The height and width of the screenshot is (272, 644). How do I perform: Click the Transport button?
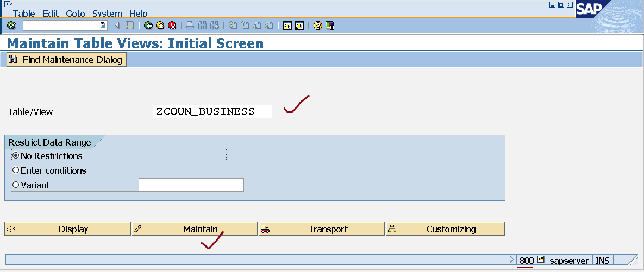pyautogui.click(x=322, y=229)
